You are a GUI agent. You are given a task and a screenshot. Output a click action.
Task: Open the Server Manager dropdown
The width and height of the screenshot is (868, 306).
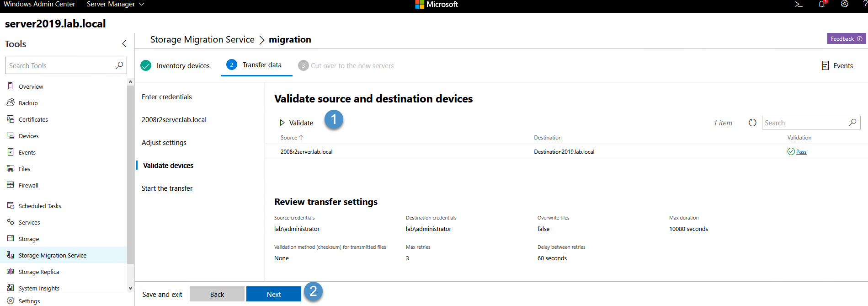[x=115, y=4]
